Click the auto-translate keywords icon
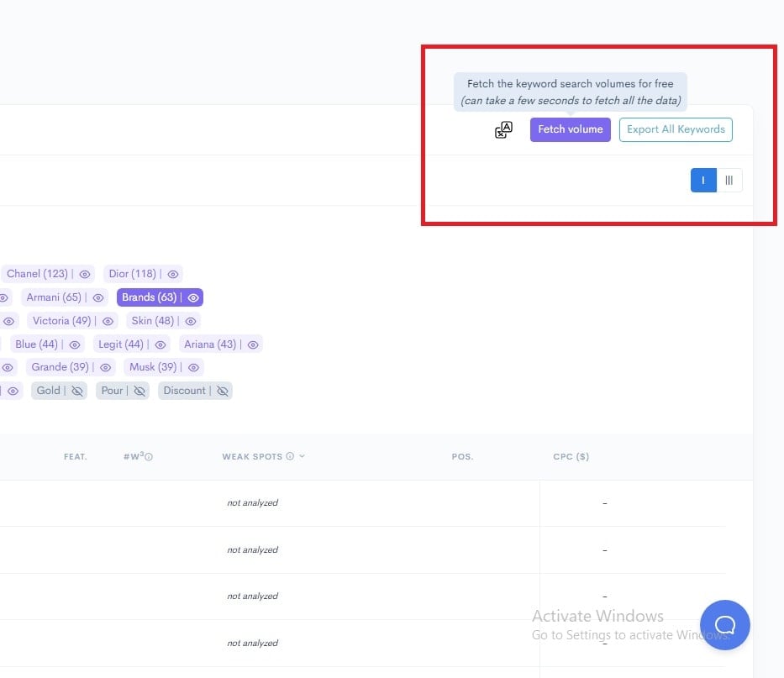784x678 pixels. coord(502,129)
